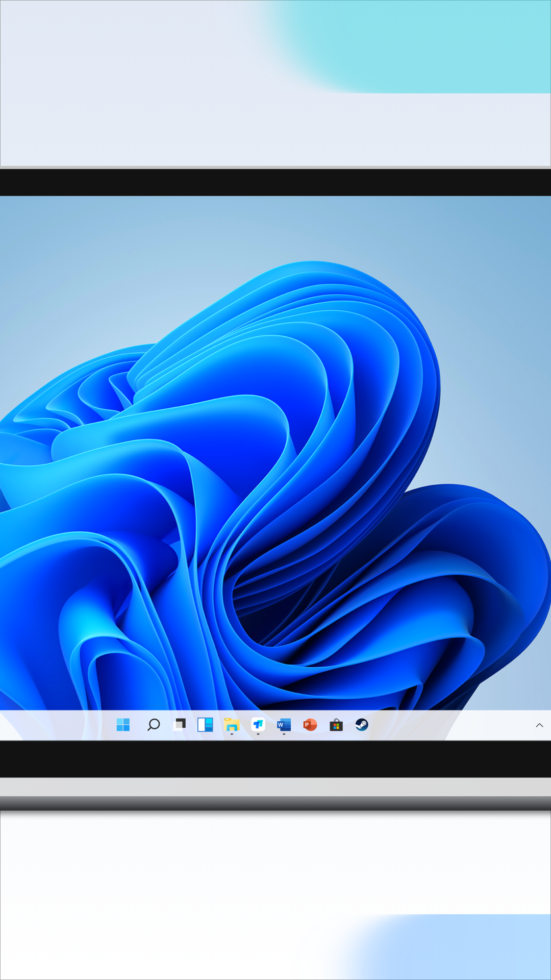The width and height of the screenshot is (551, 980).
Task: Expand the hidden icons chevron in the system tray
Action: coord(539,725)
